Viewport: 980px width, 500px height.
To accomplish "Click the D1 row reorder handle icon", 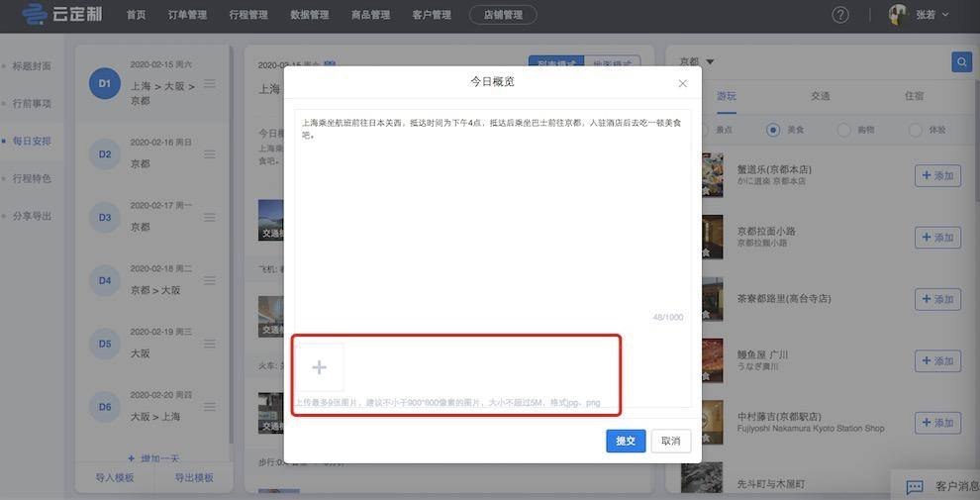I will tap(210, 83).
